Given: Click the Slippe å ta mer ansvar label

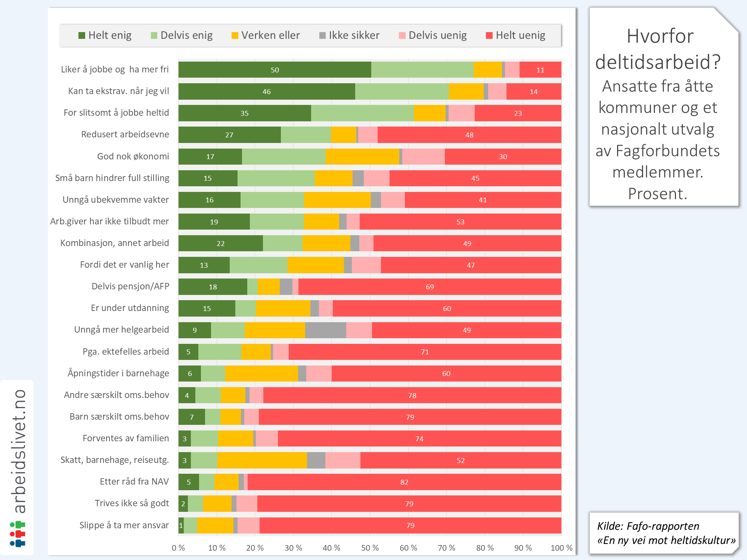Looking at the screenshot, I should point(124,525).
